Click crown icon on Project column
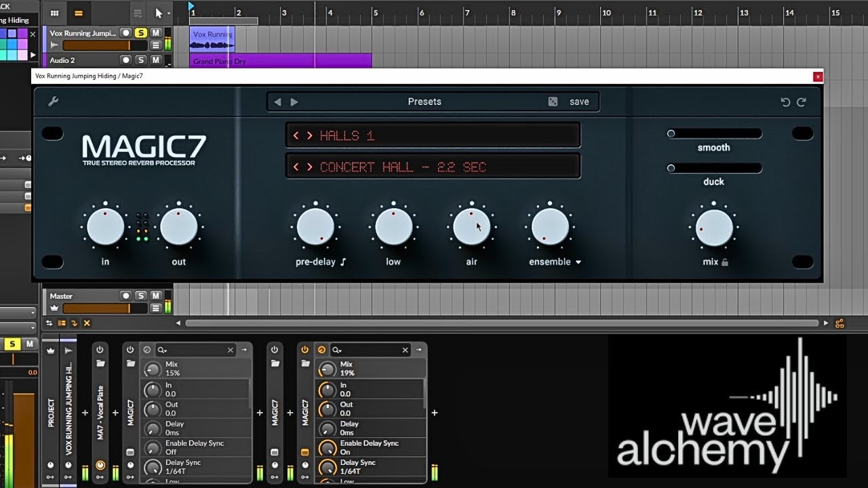This screenshot has height=488, width=868. coord(50,350)
